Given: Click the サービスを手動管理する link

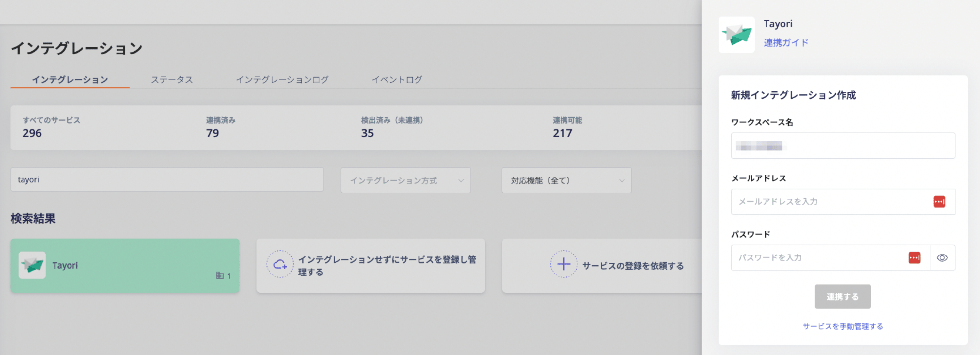Looking at the screenshot, I should click(843, 326).
